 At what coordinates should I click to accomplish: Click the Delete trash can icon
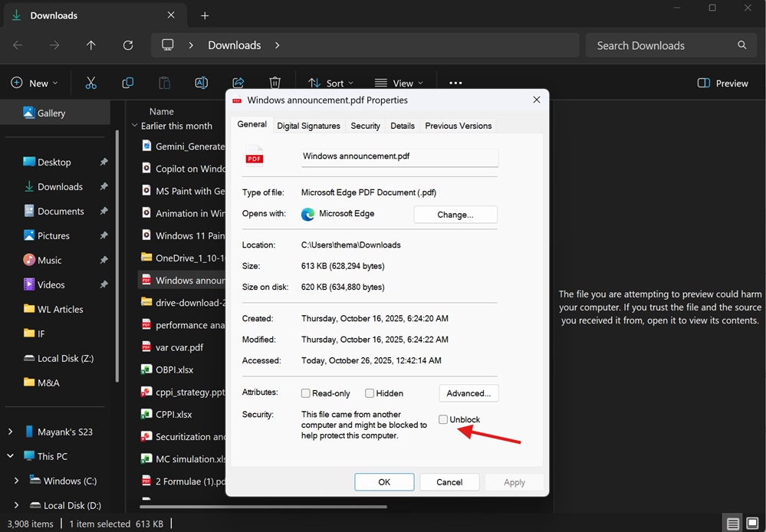[x=275, y=83]
